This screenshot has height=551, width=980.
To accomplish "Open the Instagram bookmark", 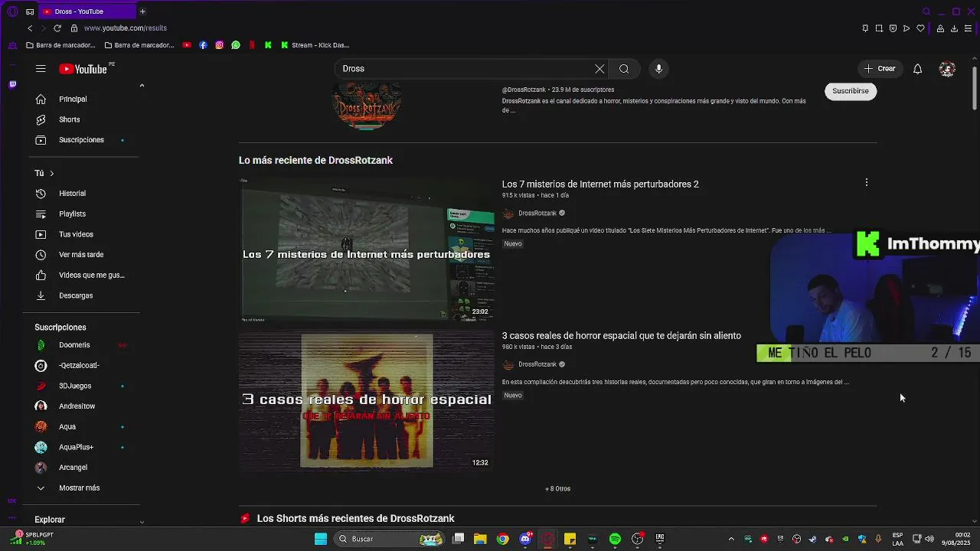I will tap(219, 45).
